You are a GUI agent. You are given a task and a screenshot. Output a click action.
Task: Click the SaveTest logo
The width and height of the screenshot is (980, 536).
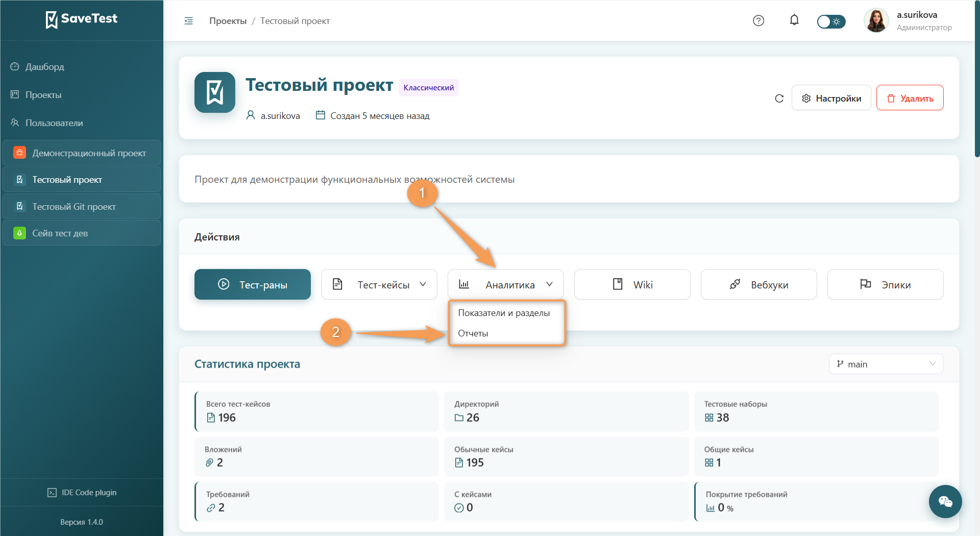point(82,19)
